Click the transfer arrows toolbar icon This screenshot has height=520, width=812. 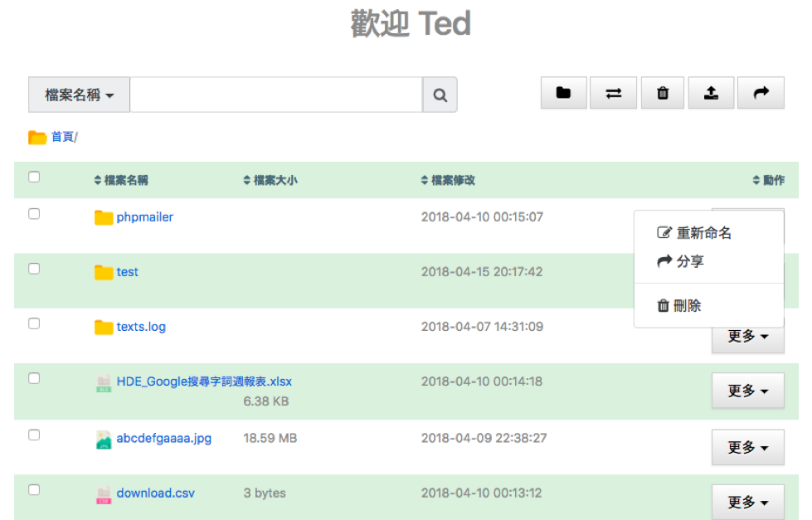point(613,93)
